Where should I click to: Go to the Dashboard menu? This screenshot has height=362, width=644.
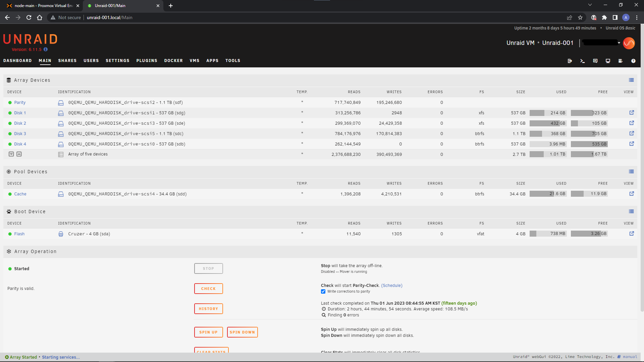click(x=17, y=61)
